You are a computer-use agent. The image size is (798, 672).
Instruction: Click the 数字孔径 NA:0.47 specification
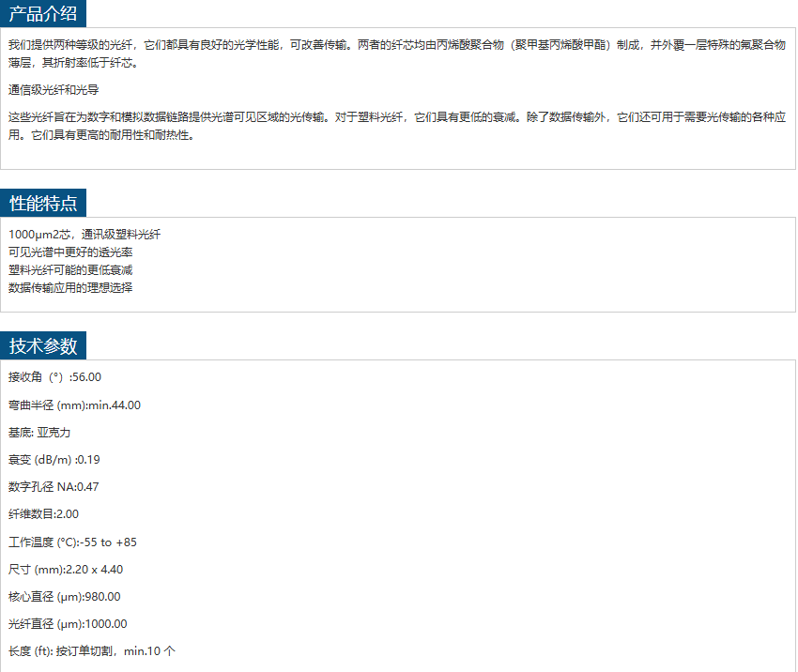click(54, 487)
